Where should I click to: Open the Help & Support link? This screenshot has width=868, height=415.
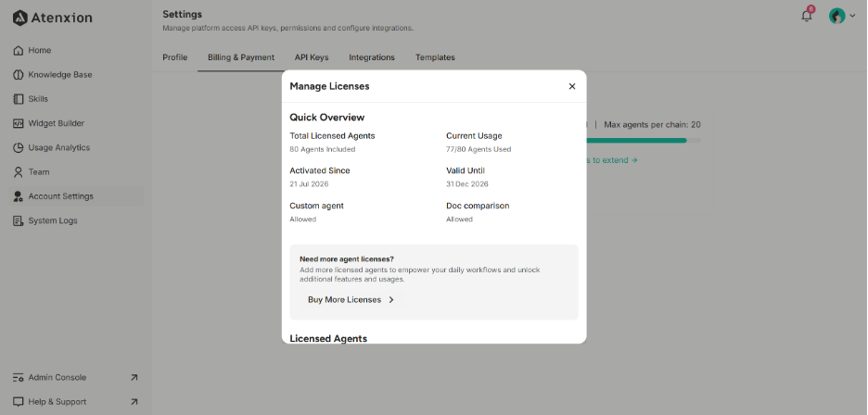[x=76, y=402]
